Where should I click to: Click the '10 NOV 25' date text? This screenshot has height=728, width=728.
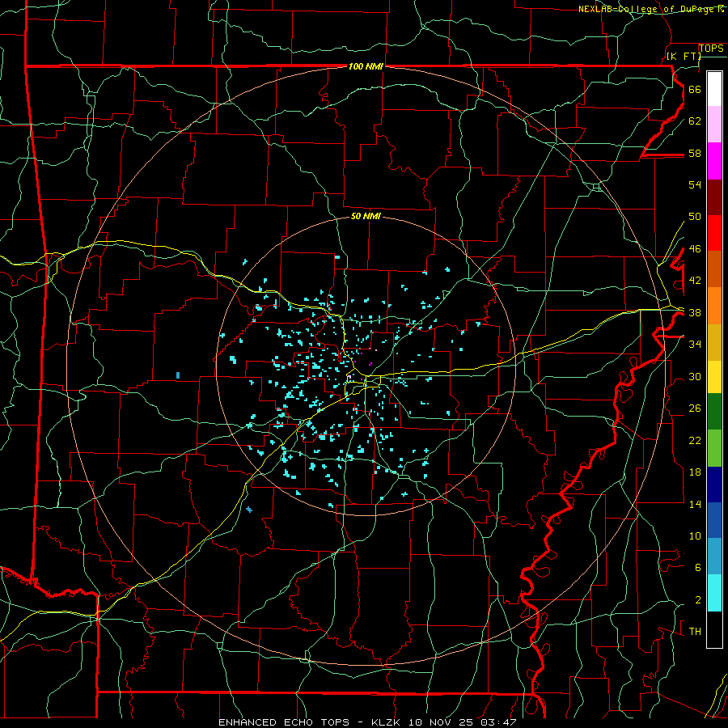[441, 722]
